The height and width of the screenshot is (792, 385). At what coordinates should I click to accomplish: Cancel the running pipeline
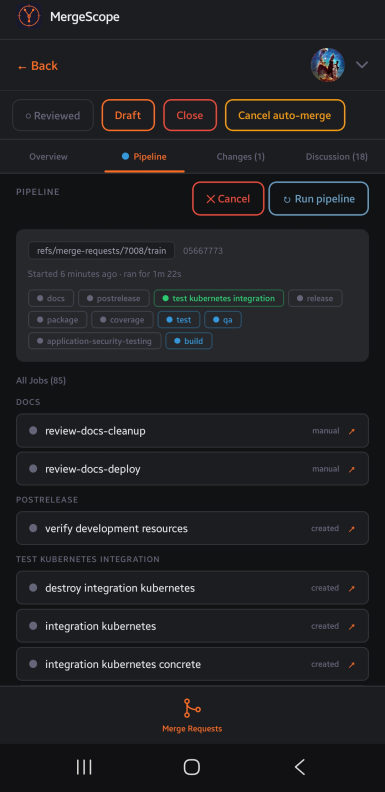[228, 199]
